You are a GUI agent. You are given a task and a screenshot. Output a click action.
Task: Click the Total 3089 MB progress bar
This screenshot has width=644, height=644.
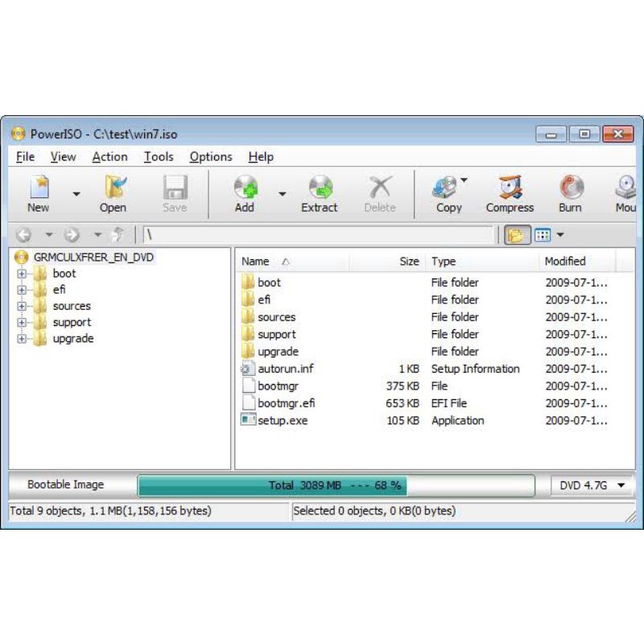pyautogui.click(x=336, y=486)
